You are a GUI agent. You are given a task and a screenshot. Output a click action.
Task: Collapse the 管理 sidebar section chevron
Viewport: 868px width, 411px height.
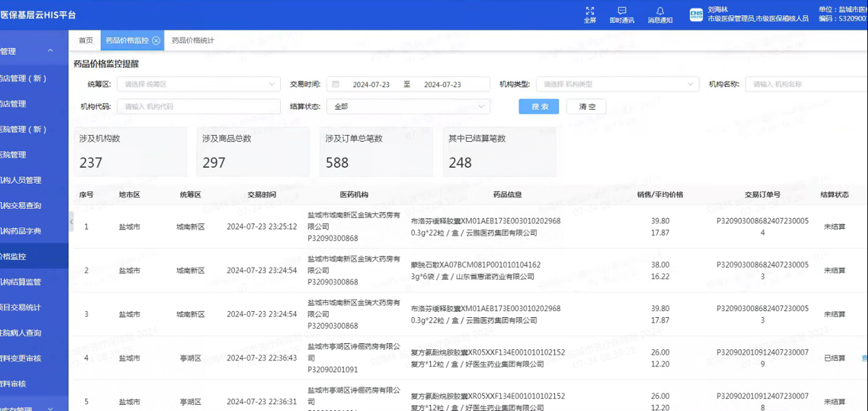click(50, 51)
